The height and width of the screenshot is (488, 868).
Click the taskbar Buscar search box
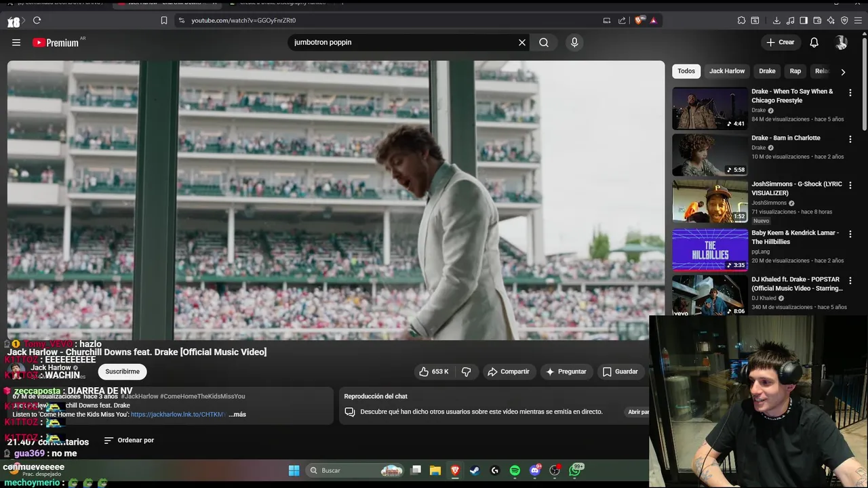pyautogui.click(x=355, y=470)
